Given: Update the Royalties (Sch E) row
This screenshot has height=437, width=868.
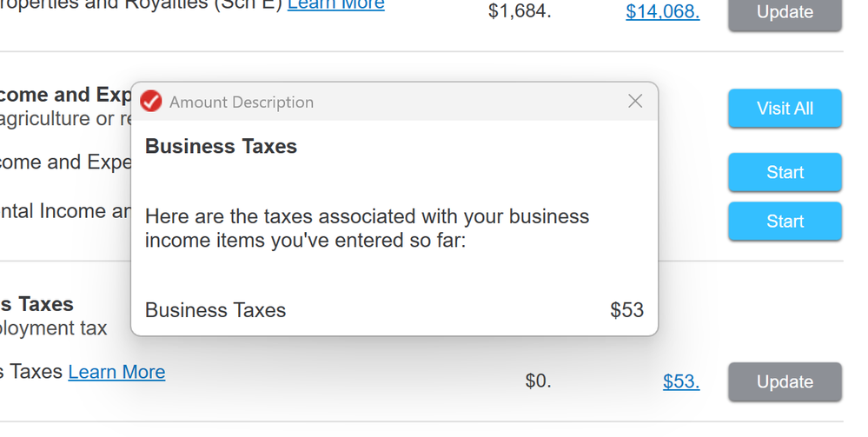Looking at the screenshot, I should [785, 13].
